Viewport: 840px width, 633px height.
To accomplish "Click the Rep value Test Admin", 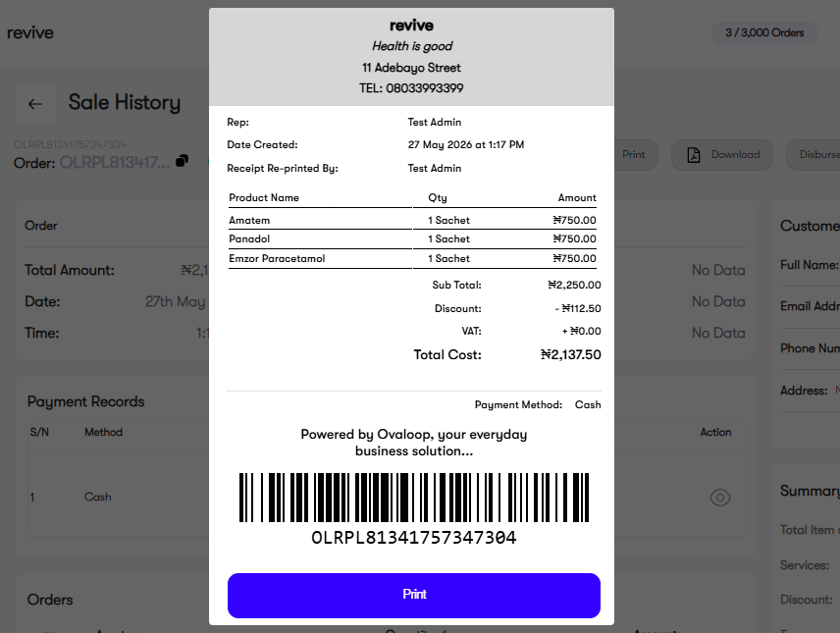I will pyautogui.click(x=435, y=123).
